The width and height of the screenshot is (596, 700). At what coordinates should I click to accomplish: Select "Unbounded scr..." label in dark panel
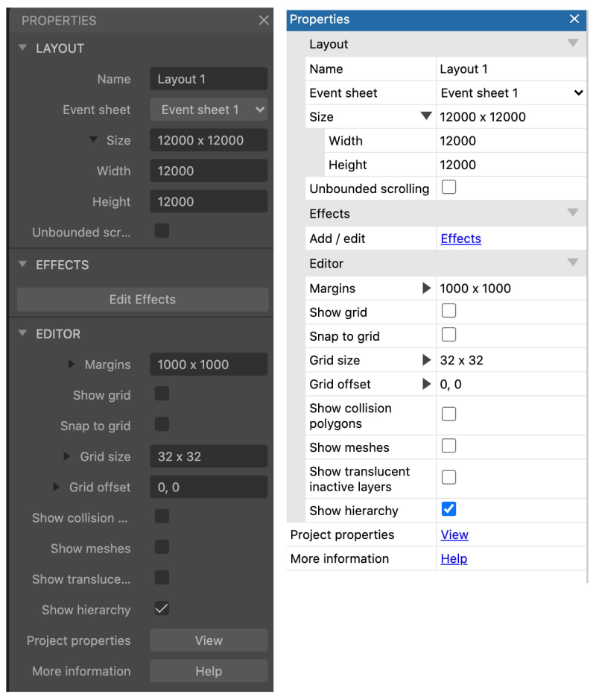point(82,232)
